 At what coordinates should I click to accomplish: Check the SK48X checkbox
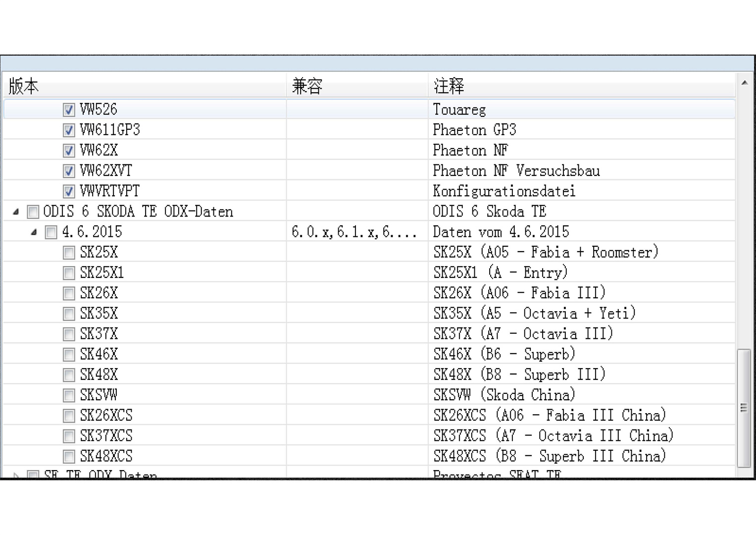click(69, 375)
